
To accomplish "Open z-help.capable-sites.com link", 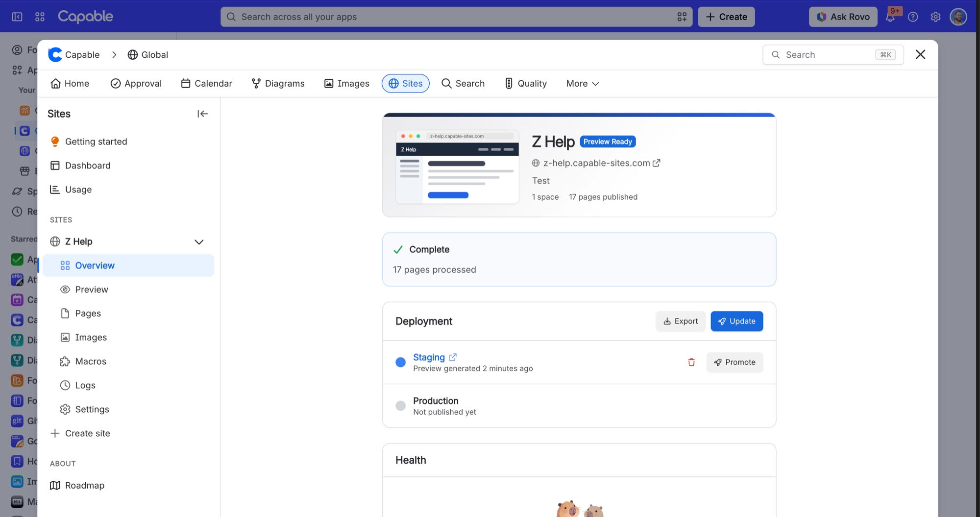I will pos(596,163).
